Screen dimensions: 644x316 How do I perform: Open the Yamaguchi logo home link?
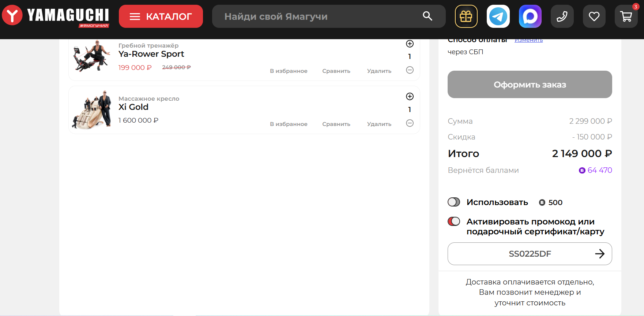pos(56,16)
